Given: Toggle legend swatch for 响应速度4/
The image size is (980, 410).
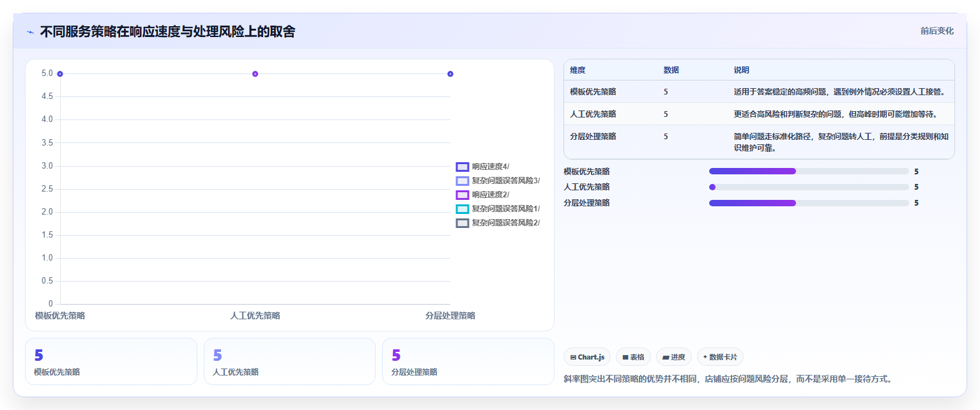Looking at the screenshot, I should [x=463, y=167].
